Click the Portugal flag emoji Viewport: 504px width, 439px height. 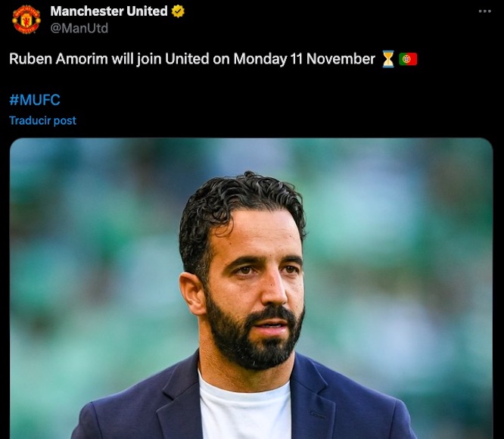pyautogui.click(x=408, y=59)
